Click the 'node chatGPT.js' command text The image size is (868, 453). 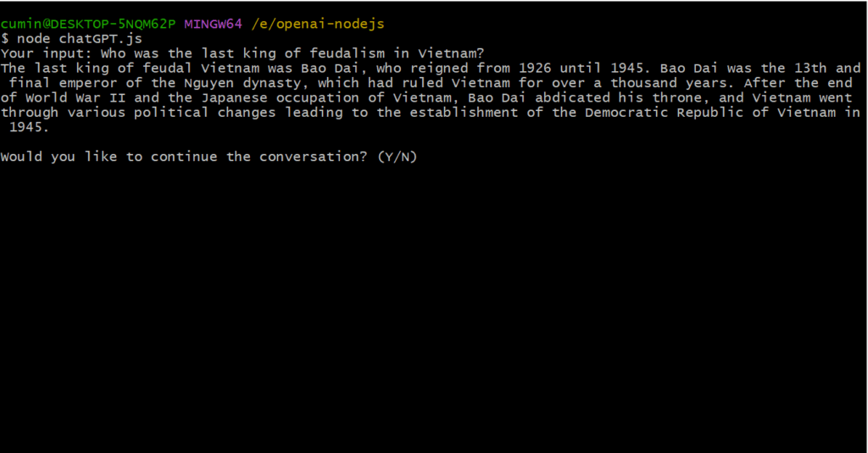(80, 39)
